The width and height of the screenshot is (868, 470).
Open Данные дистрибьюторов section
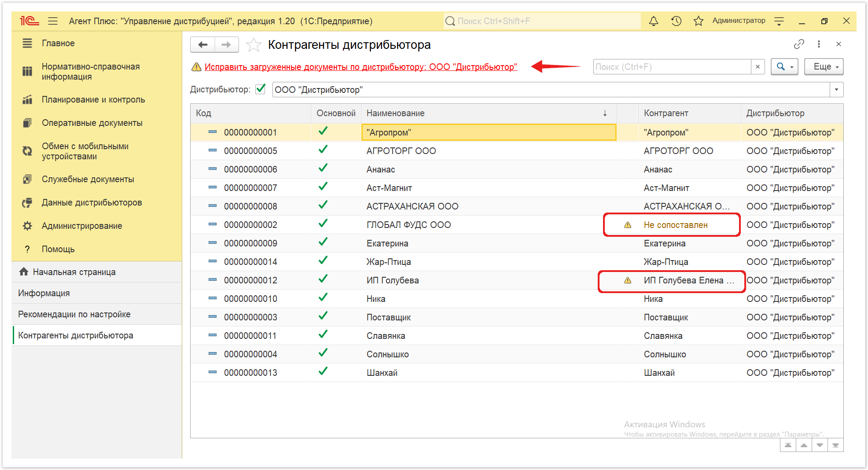[x=92, y=202]
